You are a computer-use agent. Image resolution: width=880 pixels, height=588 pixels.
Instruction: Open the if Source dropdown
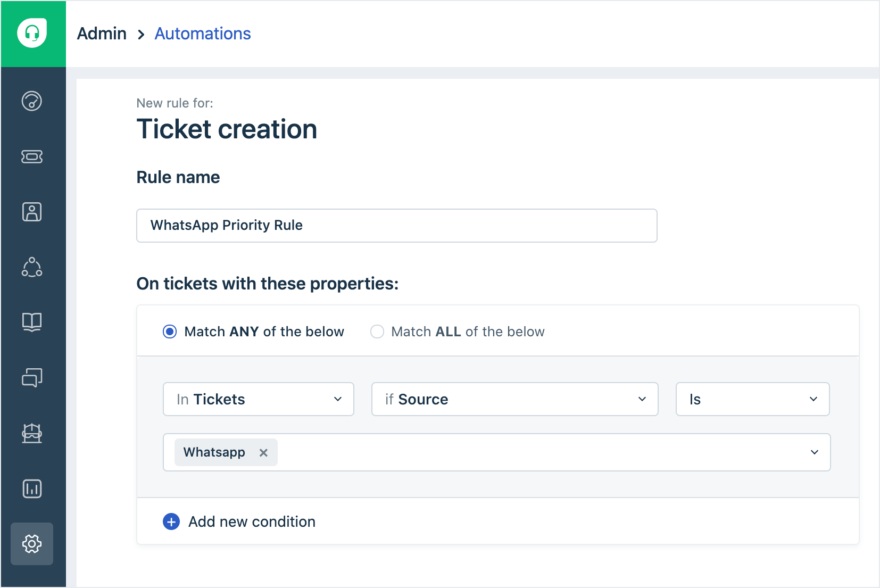point(514,399)
